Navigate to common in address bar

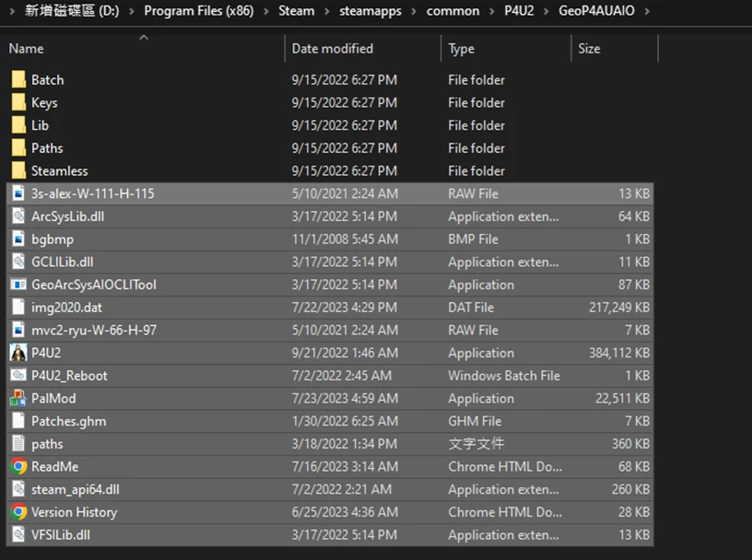(x=452, y=11)
